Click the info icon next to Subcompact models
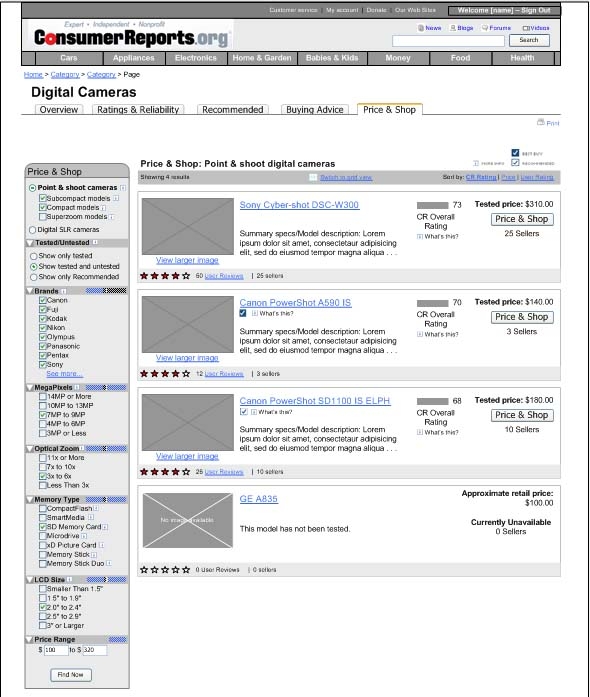Viewport: 590px width, 697px height. click(116, 198)
